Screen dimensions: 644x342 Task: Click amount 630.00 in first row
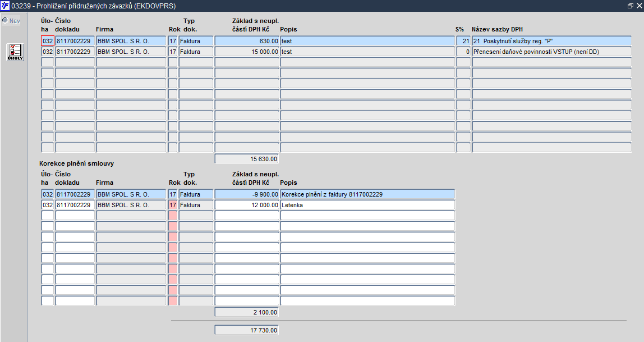click(x=247, y=41)
